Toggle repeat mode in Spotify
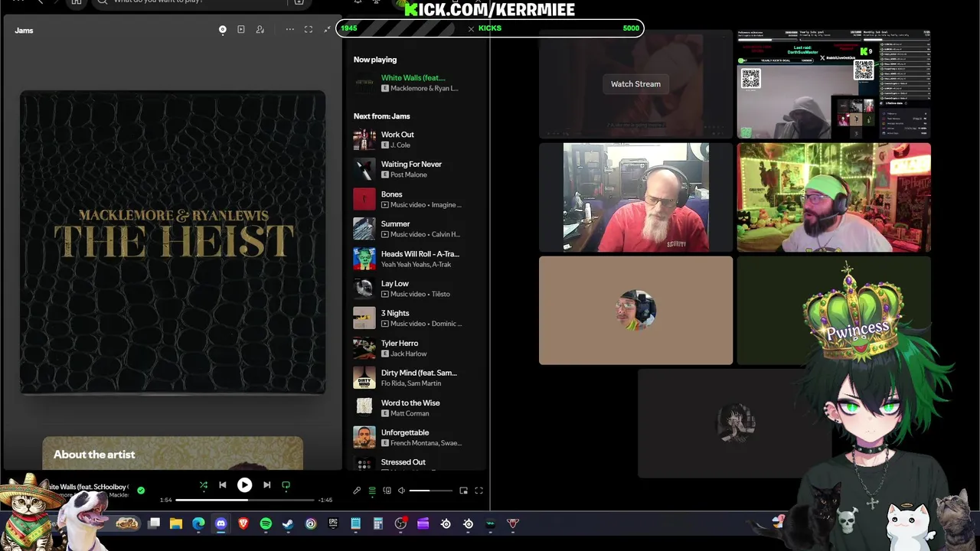Screen dimensions: 980x551 click(286, 484)
